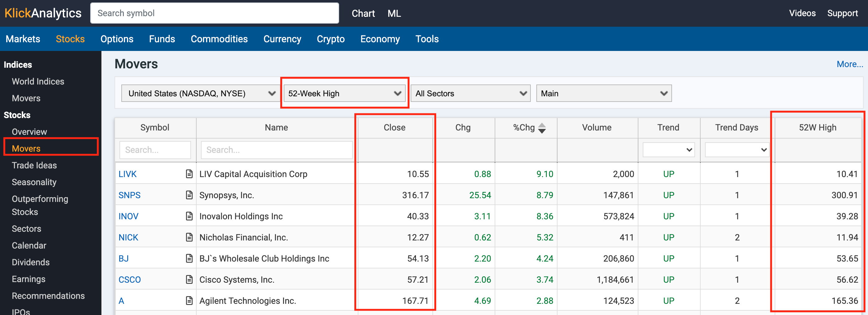Viewport: 868px width, 315px height.
Task: Open the Main view dropdown
Action: pos(604,93)
